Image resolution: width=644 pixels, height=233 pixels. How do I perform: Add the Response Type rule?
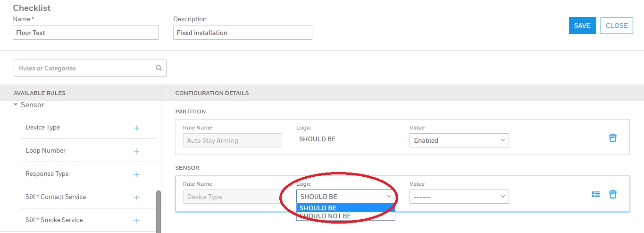137,174
